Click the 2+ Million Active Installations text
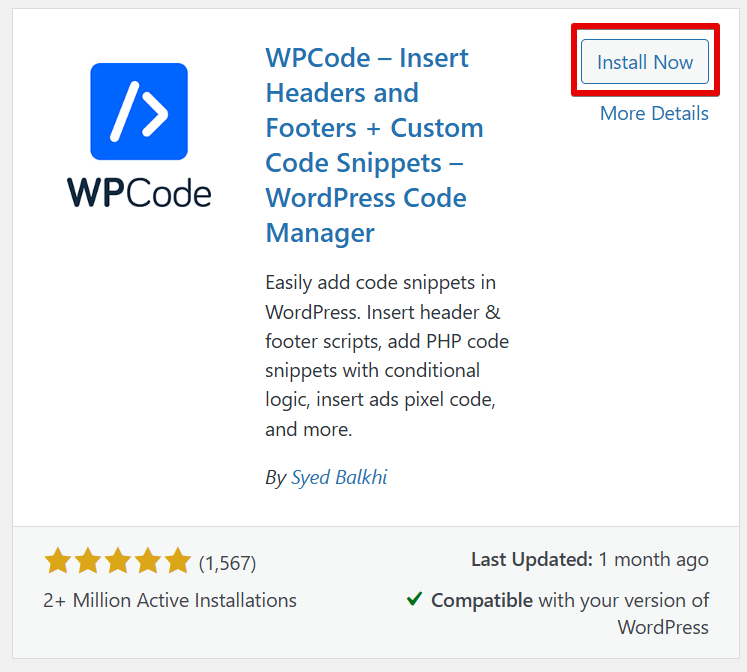 [170, 601]
